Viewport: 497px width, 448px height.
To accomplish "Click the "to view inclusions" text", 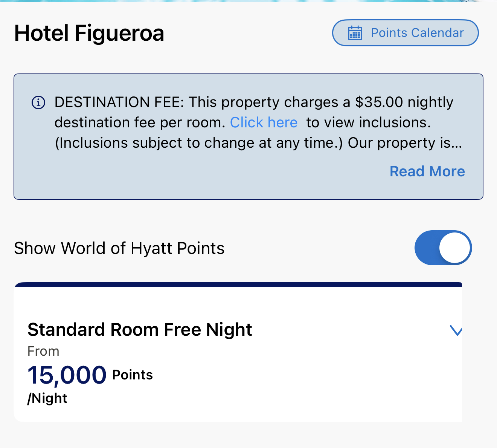I will coord(368,123).
